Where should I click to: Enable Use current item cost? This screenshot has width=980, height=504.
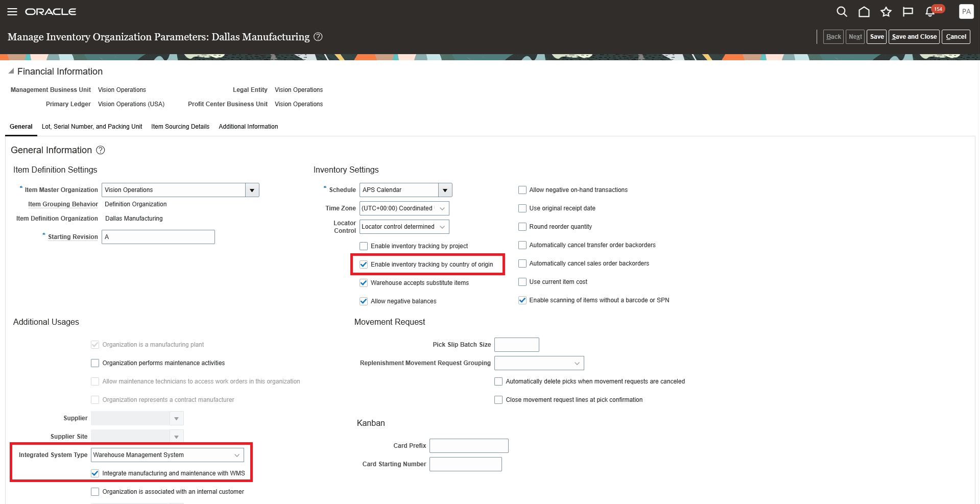click(522, 282)
